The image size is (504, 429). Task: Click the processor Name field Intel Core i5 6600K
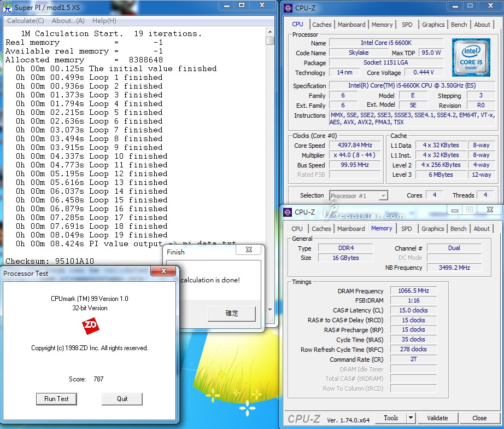point(386,43)
